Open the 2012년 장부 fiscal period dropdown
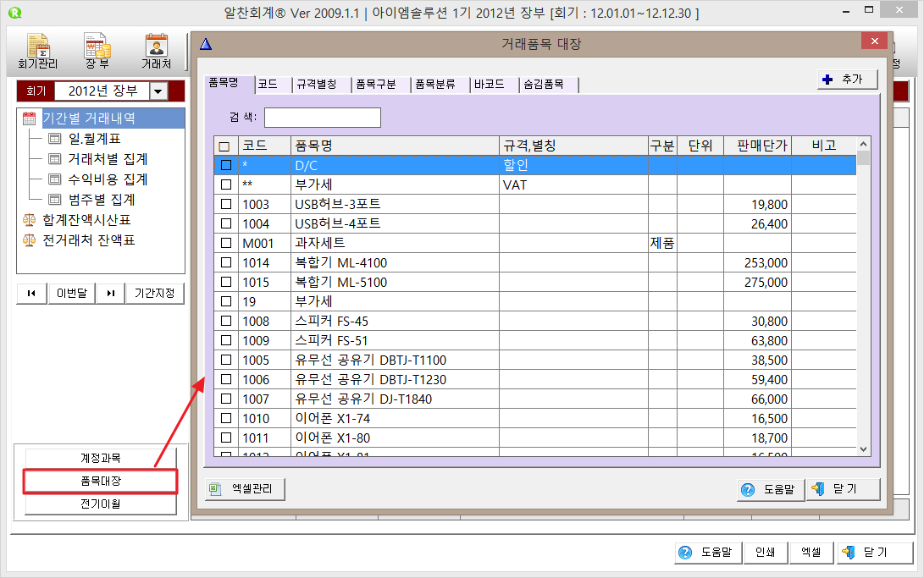The width and height of the screenshot is (924, 578). pyautogui.click(x=158, y=91)
